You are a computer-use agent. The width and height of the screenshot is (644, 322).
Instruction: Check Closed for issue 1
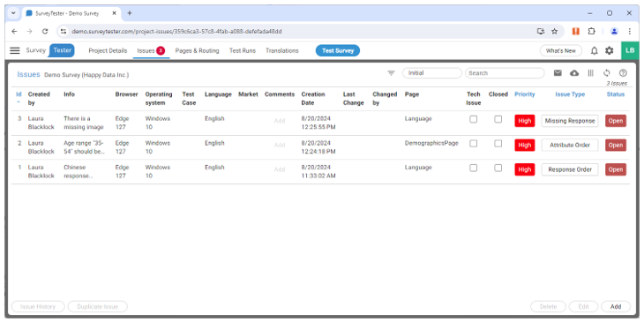[x=498, y=168]
